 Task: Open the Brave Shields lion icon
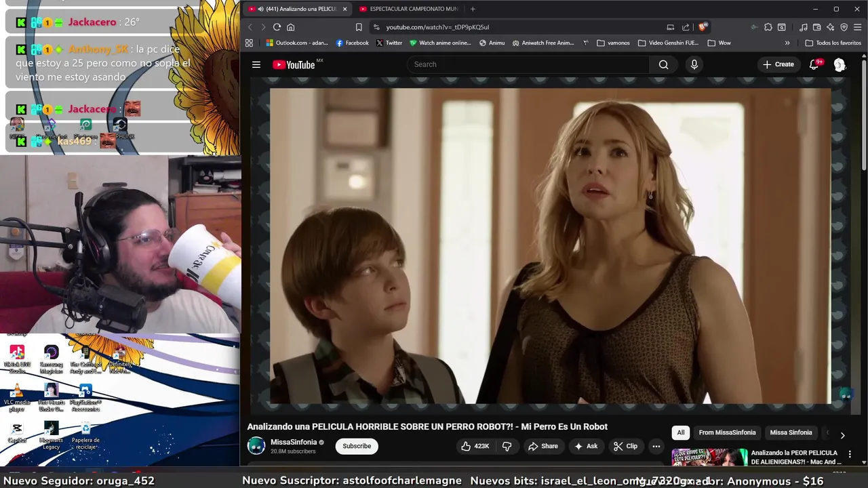pyautogui.click(x=703, y=27)
